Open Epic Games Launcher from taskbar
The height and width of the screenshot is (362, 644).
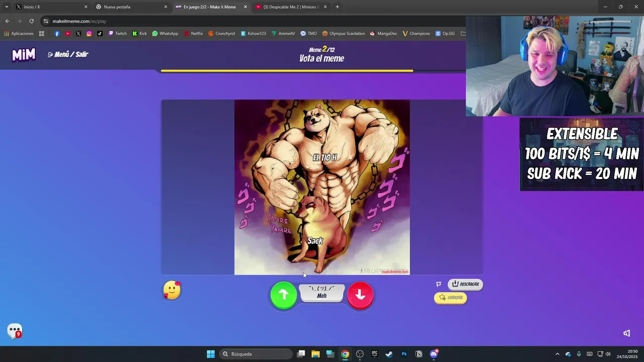tap(374, 354)
